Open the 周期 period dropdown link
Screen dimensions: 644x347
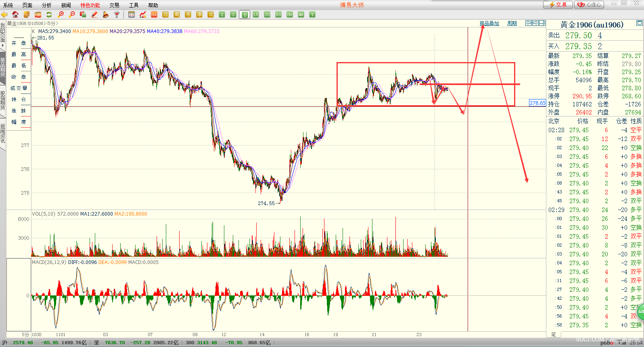[x=512, y=23]
